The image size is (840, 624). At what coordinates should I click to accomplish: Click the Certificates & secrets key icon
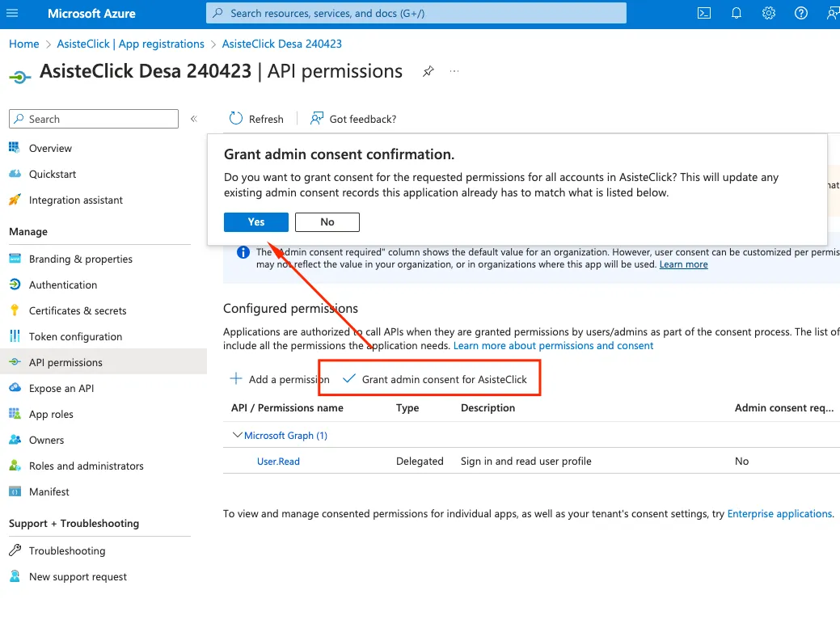tap(15, 310)
